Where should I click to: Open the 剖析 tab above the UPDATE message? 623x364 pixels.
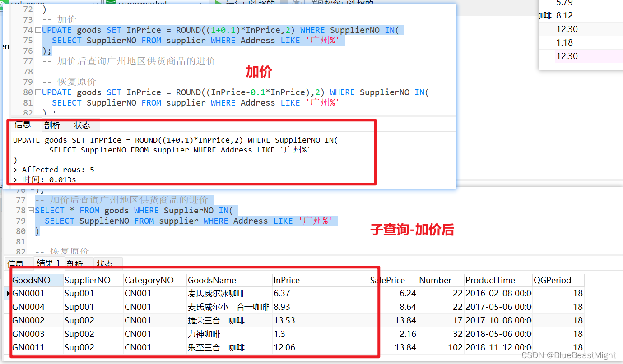52,125
